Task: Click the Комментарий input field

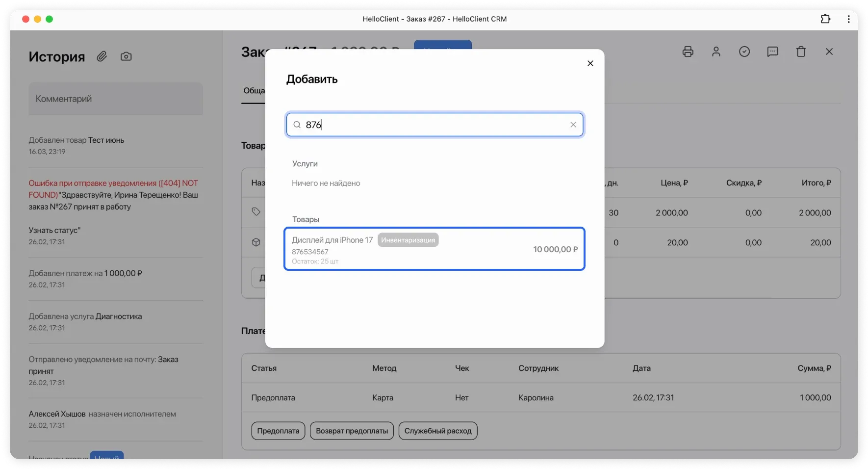Action: click(x=116, y=99)
